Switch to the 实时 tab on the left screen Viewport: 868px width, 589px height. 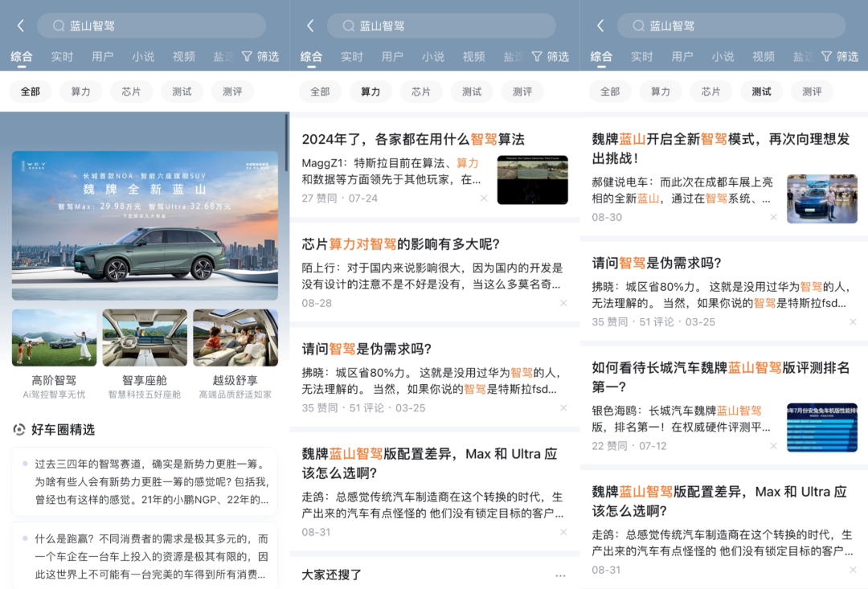[x=62, y=56]
